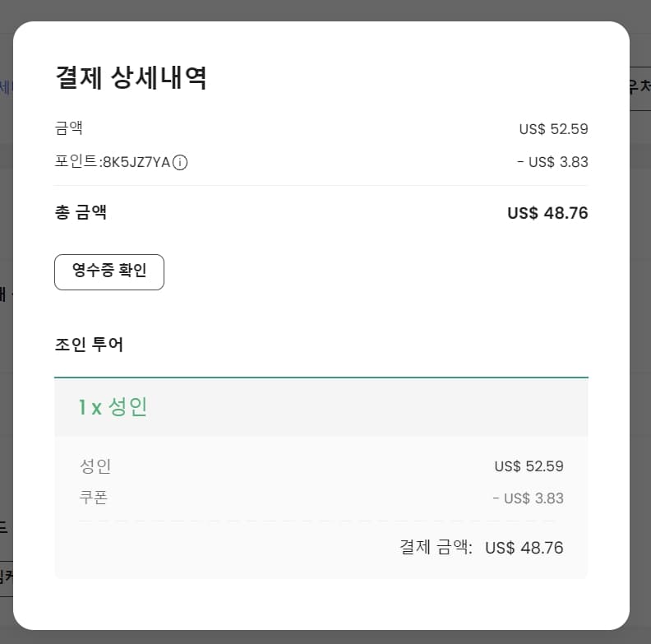The height and width of the screenshot is (644, 651).
Task: Click the 조인 투어 section heading
Action: click(89, 345)
